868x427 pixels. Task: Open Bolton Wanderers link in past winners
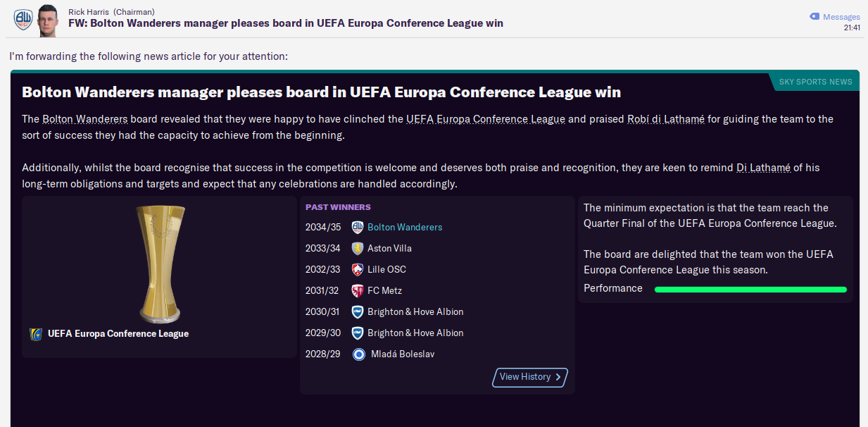coord(405,228)
